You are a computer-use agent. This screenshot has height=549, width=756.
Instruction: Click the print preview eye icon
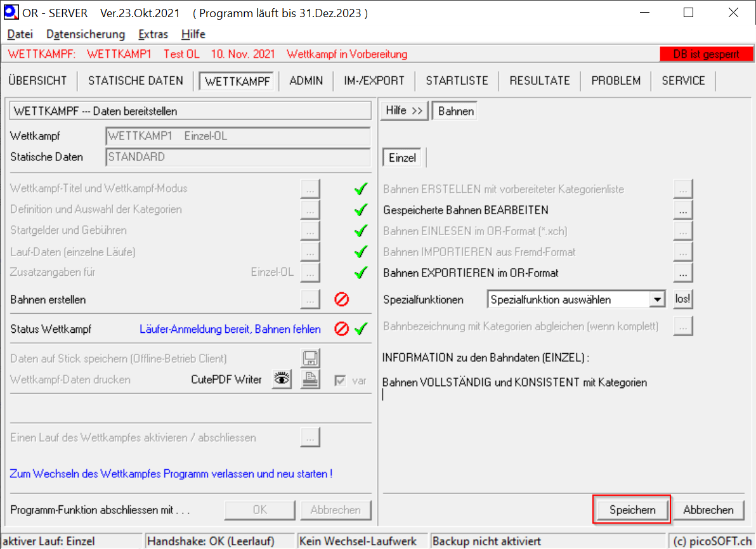pyautogui.click(x=282, y=380)
